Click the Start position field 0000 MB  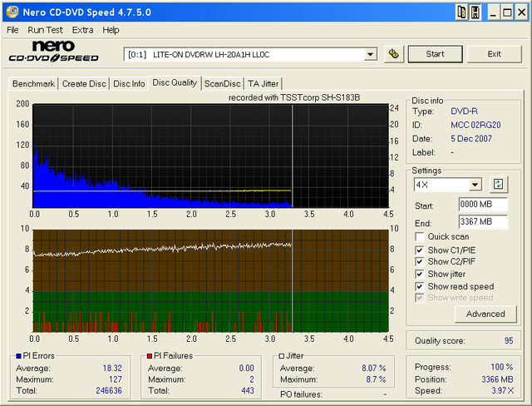(x=483, y=204)
